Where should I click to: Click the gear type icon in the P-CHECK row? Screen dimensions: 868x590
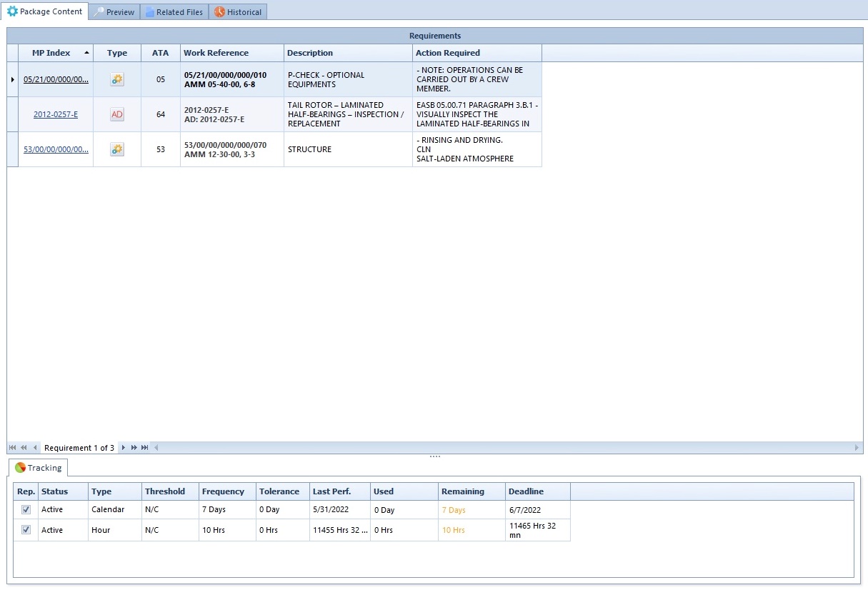tap(117, 79)
